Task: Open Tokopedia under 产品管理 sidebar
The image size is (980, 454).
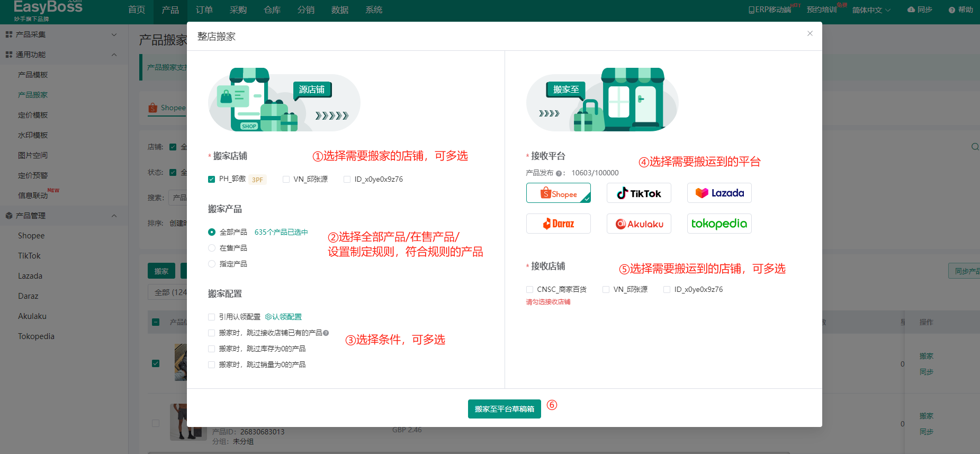Action: tap(36, 336)
